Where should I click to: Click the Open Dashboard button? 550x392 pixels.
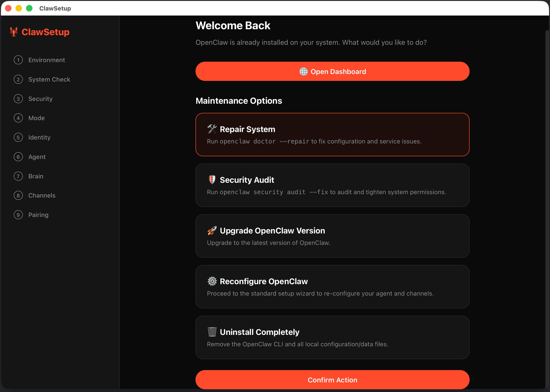point(333,72)
